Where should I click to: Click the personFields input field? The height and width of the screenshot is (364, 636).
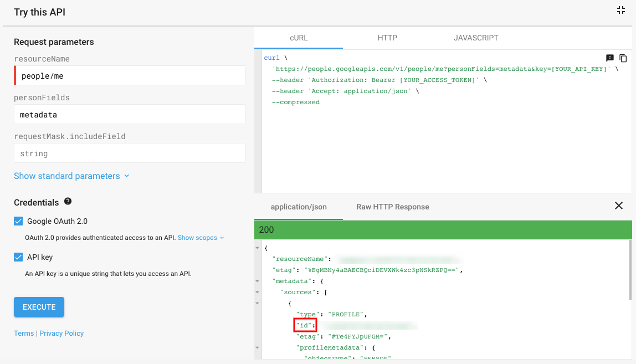pos(130,115)
